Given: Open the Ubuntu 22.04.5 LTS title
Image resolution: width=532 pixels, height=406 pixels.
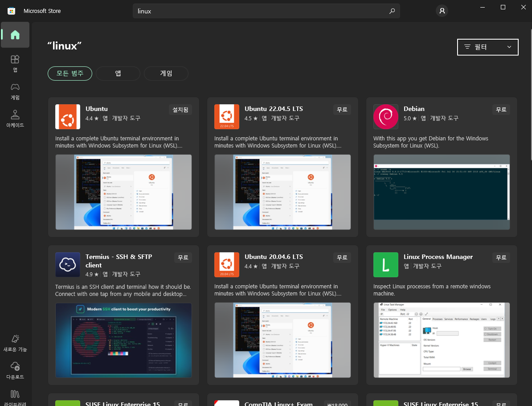Looking at the screenshot, I should coord(274,109).
